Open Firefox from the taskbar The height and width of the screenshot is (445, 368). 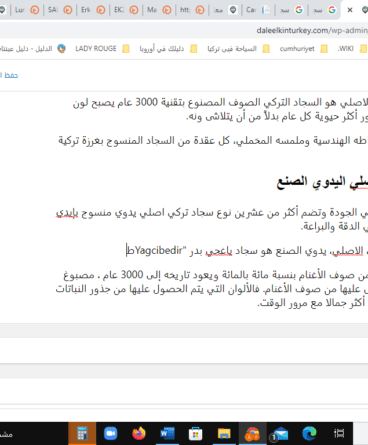[139, 434]
